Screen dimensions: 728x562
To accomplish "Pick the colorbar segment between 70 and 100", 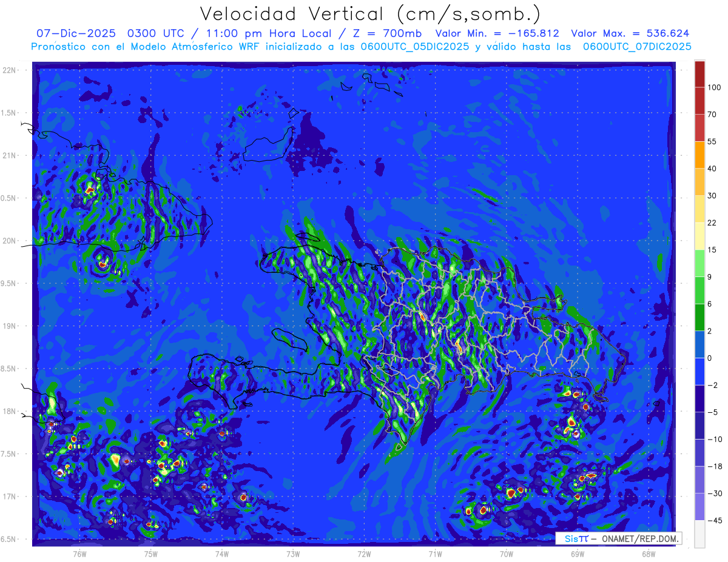I will [x=699, y=101].
